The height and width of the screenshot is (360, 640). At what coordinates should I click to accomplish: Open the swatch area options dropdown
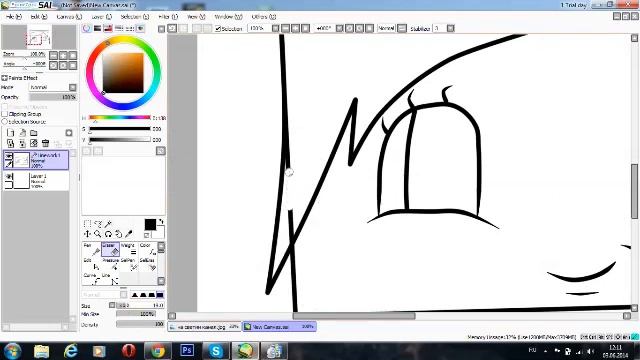(x=161, y=151)
